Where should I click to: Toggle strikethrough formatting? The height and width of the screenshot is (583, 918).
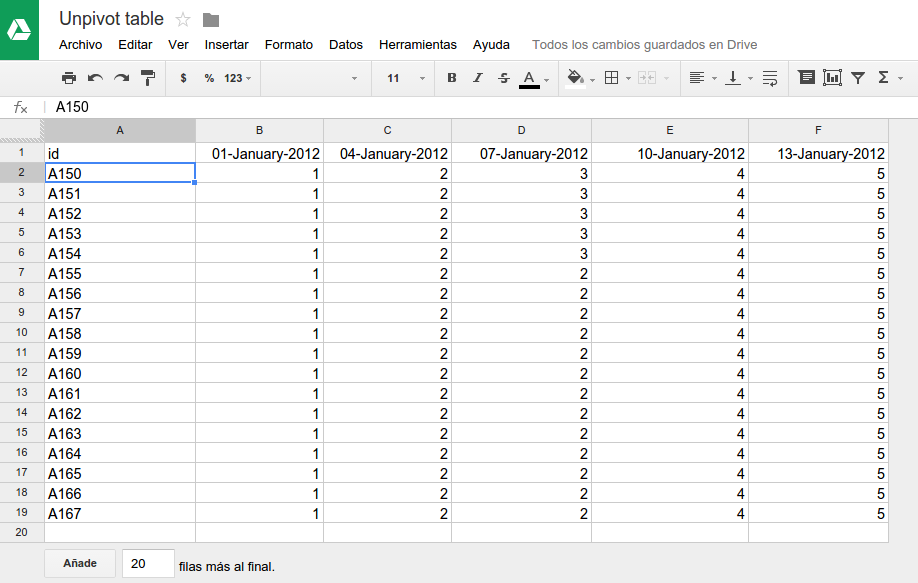pos(503,78)
